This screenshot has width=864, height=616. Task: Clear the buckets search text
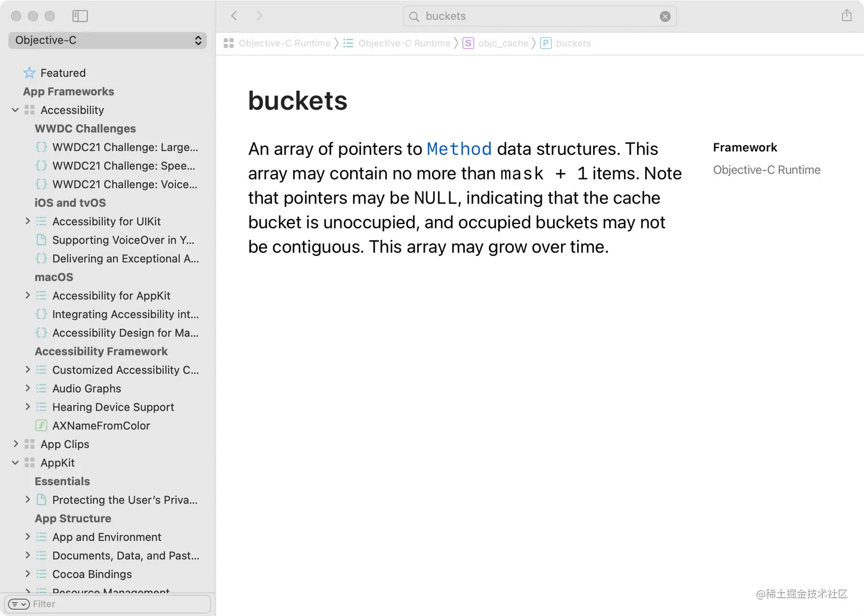point(665,17)
